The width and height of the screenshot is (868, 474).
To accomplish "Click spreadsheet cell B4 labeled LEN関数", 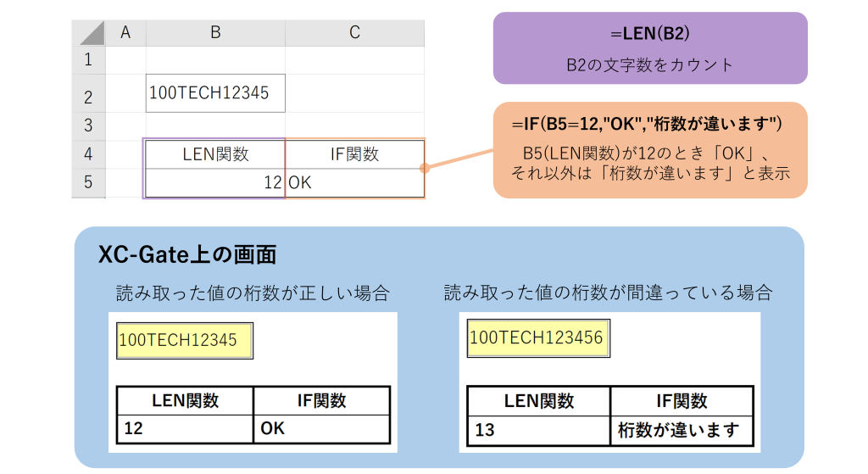I will (215, 154).
